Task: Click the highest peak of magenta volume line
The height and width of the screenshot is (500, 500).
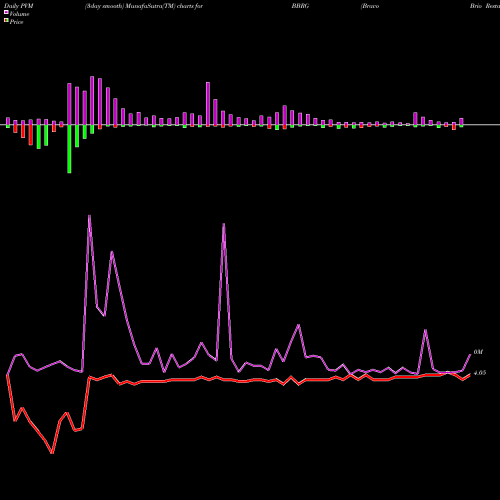Action: [89, 216]
